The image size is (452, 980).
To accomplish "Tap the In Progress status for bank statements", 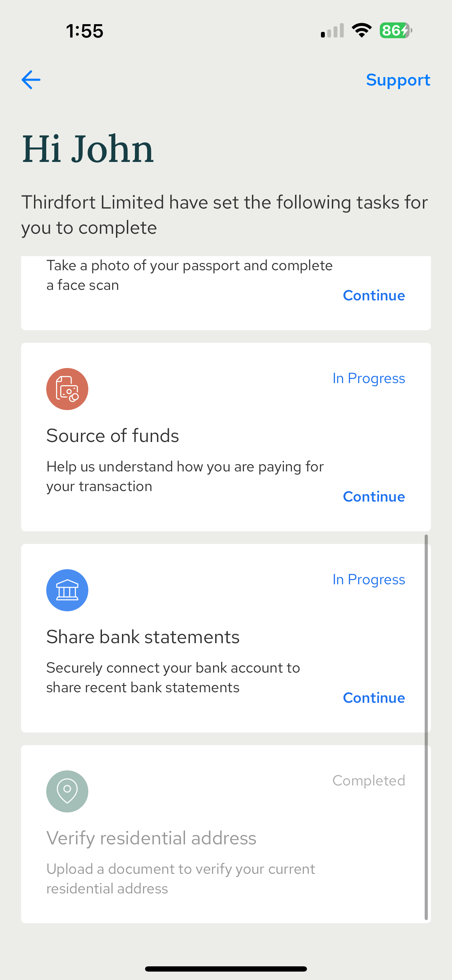I will pos(369,580).
